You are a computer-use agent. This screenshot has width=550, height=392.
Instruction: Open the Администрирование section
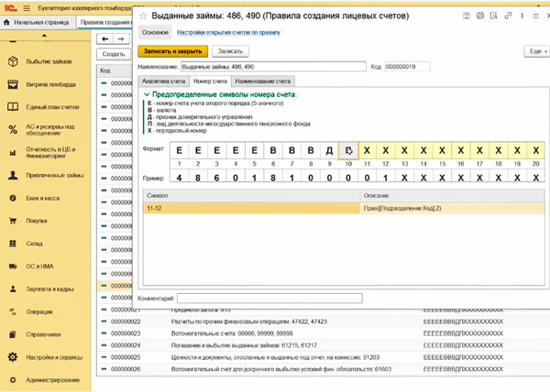(51, 379)
